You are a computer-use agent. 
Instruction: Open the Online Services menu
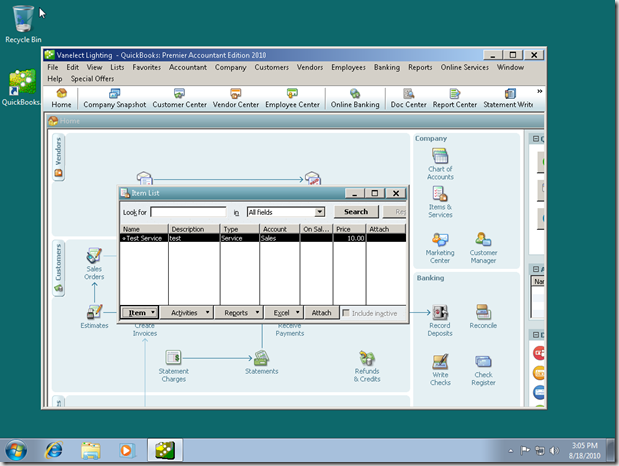465,67
